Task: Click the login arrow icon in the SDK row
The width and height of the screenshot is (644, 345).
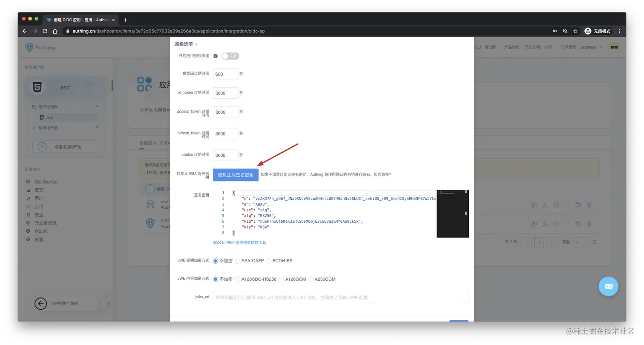Action: pos(556,224)
